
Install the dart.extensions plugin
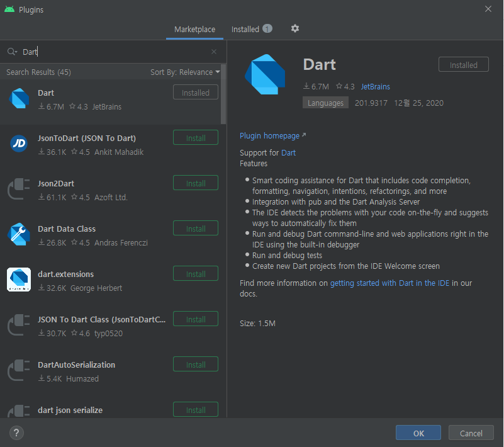point(196,274)
